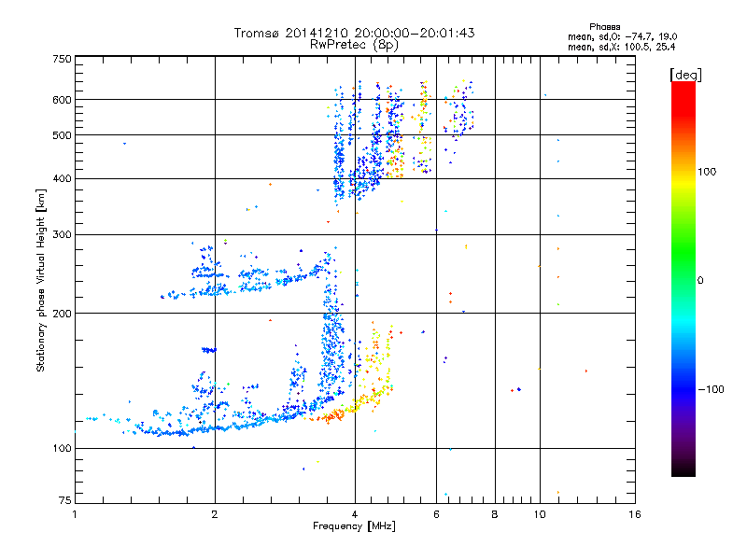This screenshot has width=747, height=560.
Task: Click the red-blue point pair near 9 MHz, 130 km
Action: [x=516, y=390]
